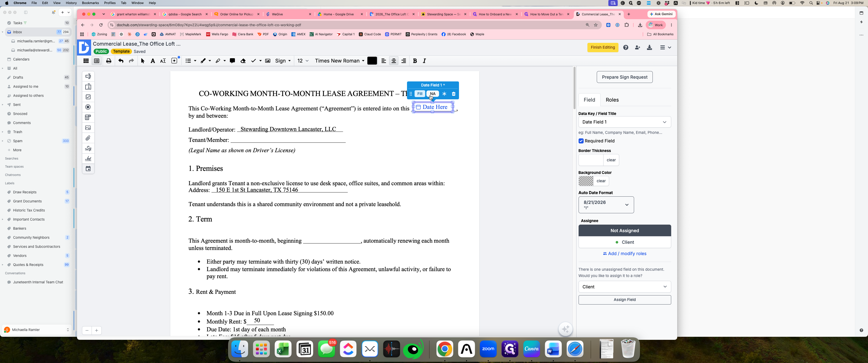Screen dimensions: 868x363
Task: Set text alignment to right
Action: click(404, 61)
